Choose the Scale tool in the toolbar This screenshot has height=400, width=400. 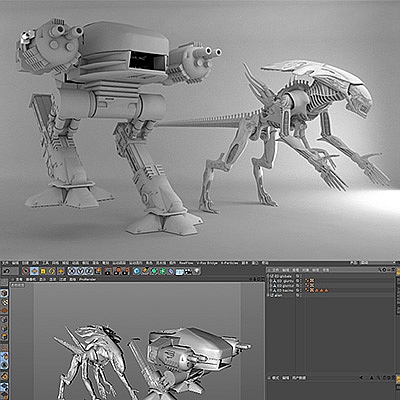coord(43,271)
